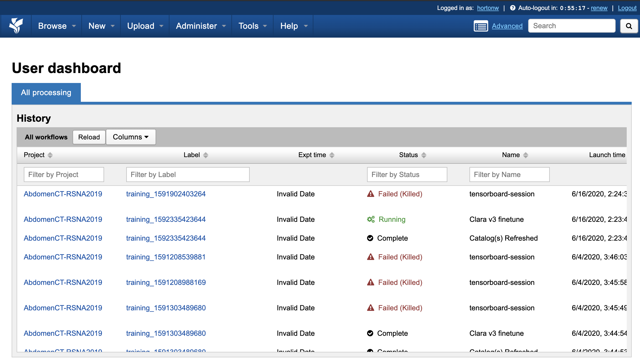The width and height of the screenshot is (640, 364).
Task: Click the stored searches list icon
Action: 481,26
